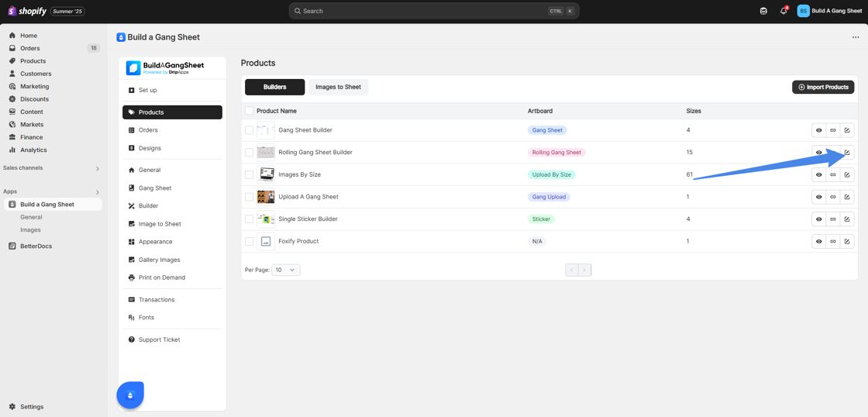Screen dimensions: 868x417
Task: Edit the Upload A Gang Sheet product
Action: 847,197
